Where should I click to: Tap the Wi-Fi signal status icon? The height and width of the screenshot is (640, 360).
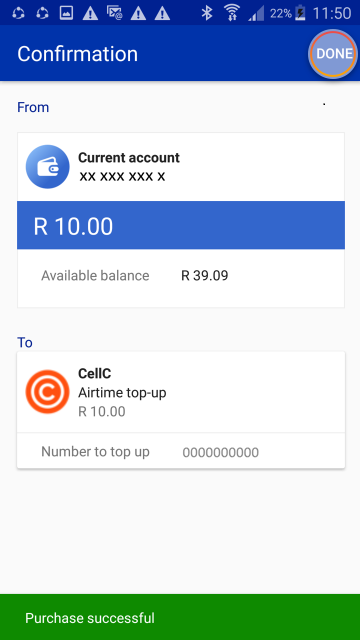click(232, 13)
